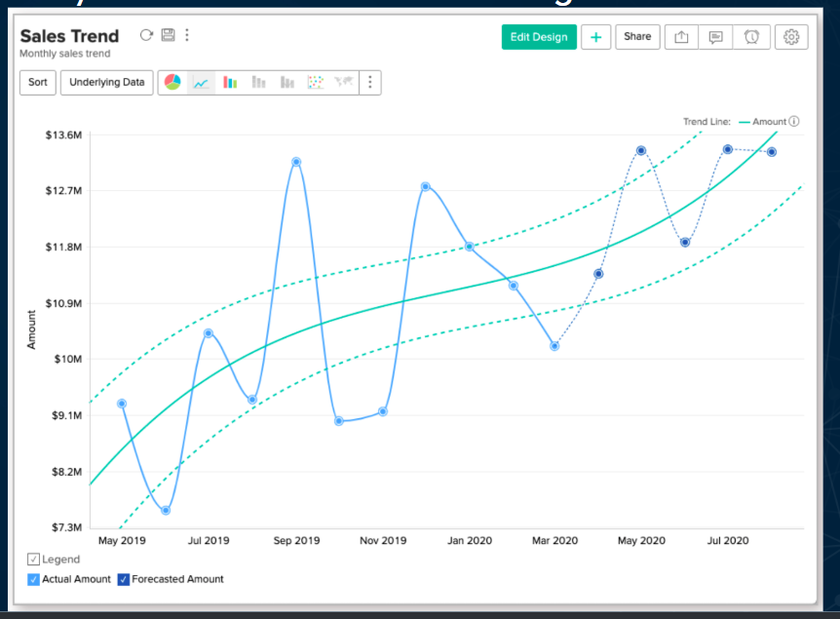Select the map chart type icon
Screen dimensions: 840x619
[x=344, y=82]
